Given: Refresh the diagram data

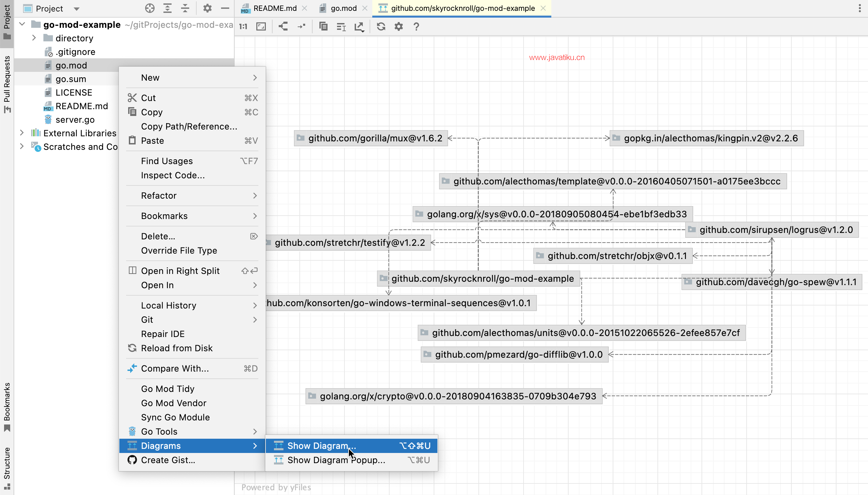Looking at the screenshot, I should point(381,26).
